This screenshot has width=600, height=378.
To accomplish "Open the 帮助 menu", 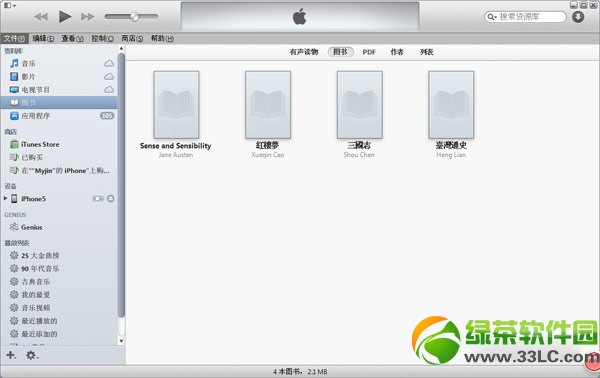I will (x=162, y=38).
